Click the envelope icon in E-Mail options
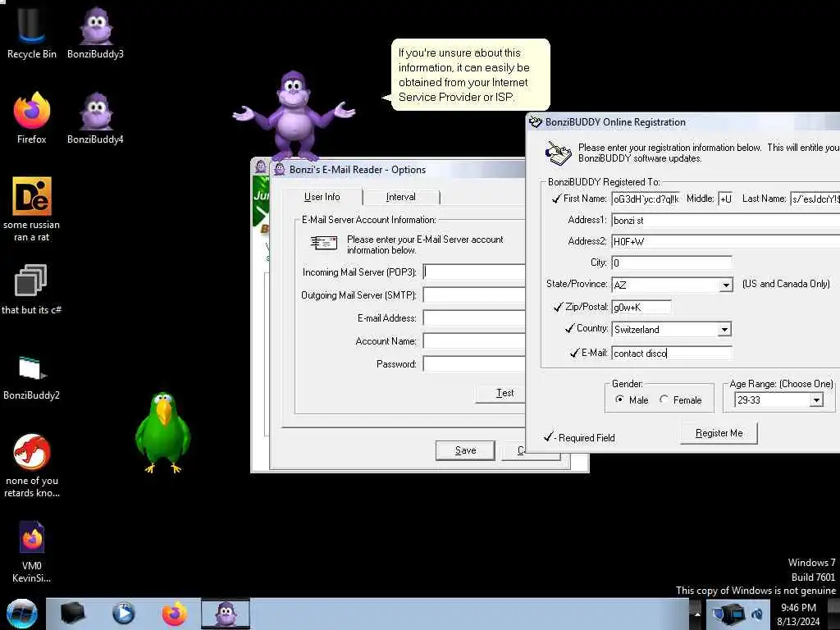 [x=324, y=244]
